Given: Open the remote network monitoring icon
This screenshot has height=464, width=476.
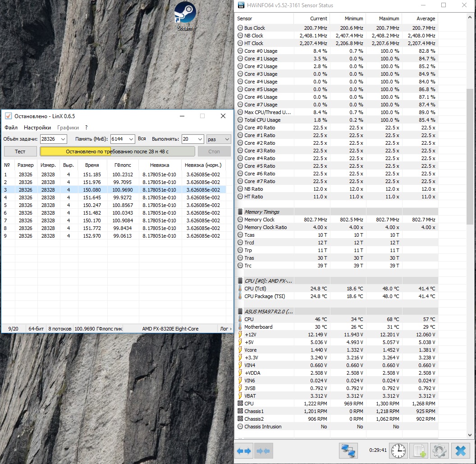Looking at the screenshot, I should click(348, 450).
